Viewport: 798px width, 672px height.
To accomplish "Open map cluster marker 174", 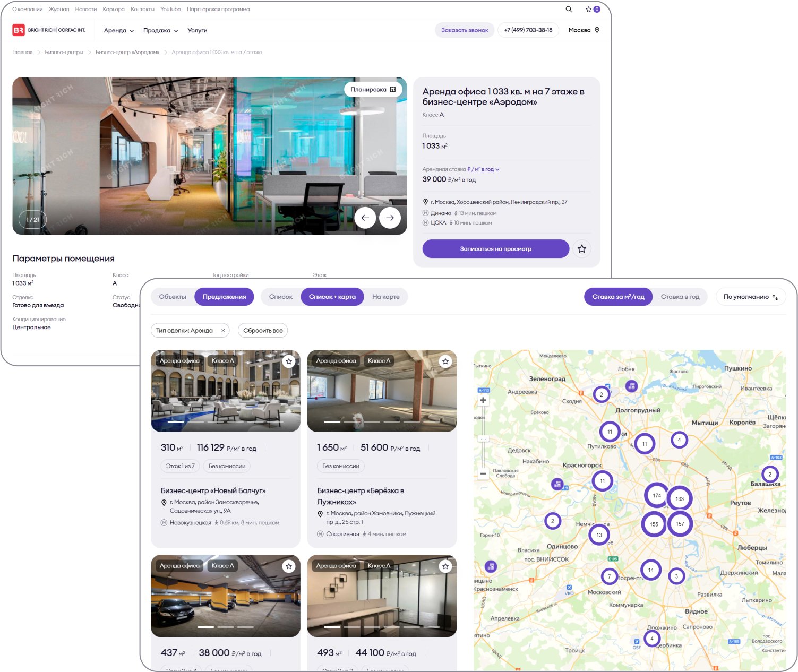I will pos(657,495).
